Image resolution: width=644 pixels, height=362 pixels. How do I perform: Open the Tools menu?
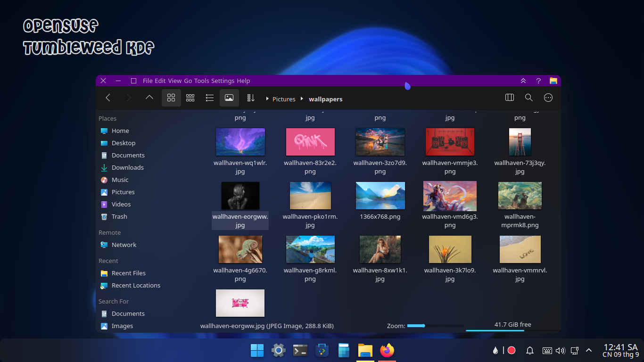[x=201, y=81]
